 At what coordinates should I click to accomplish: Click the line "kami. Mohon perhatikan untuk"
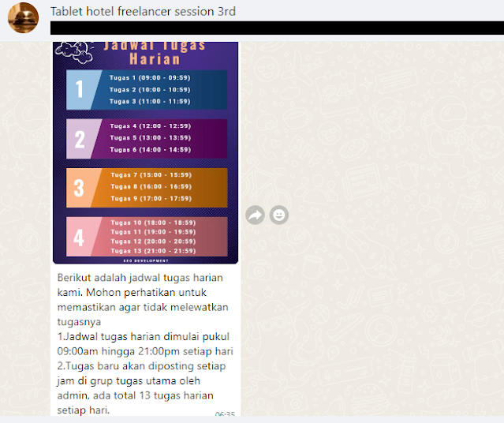tap(132, 293)
